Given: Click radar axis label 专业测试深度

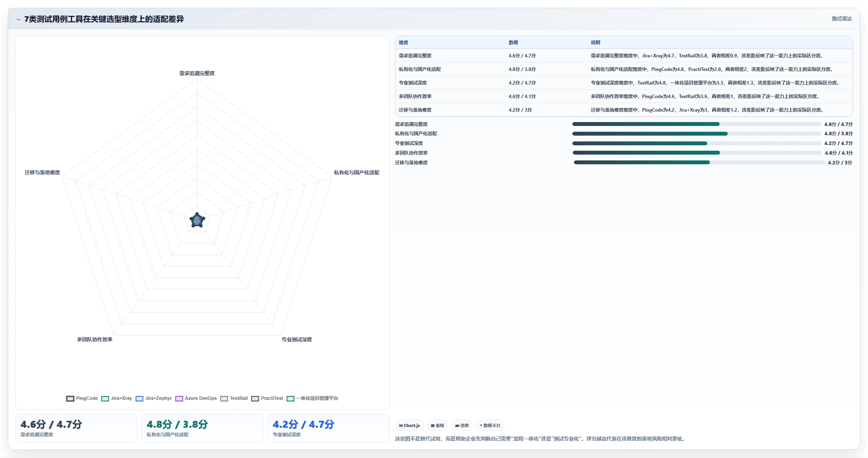Looking at the screenshot, I should coord(296,339).
